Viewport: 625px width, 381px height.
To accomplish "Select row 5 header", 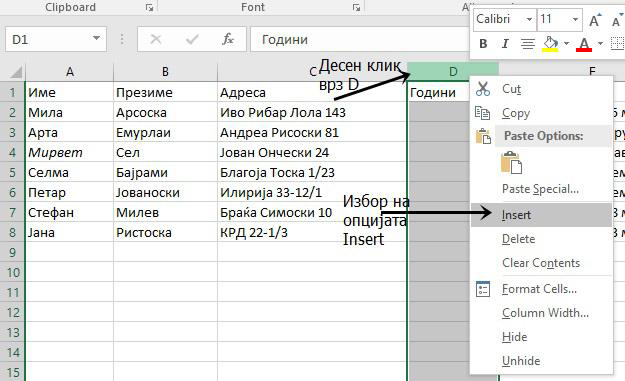I will 12,173.
